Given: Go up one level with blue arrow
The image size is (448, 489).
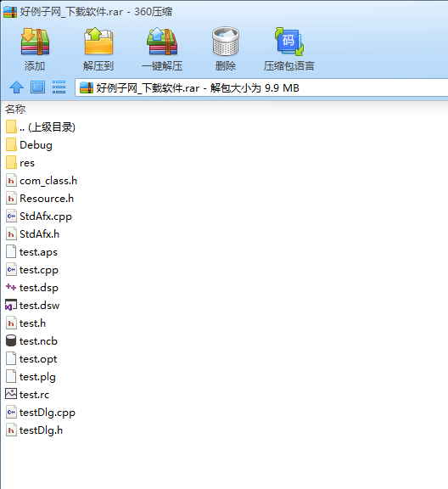Looking at the screenshot, I should (x=16, y=87).
